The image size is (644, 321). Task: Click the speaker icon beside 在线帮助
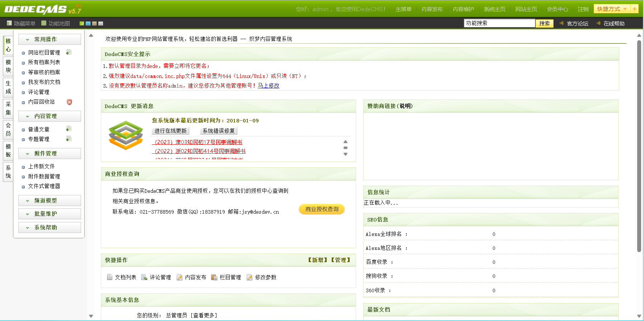(x=598, y=23)
